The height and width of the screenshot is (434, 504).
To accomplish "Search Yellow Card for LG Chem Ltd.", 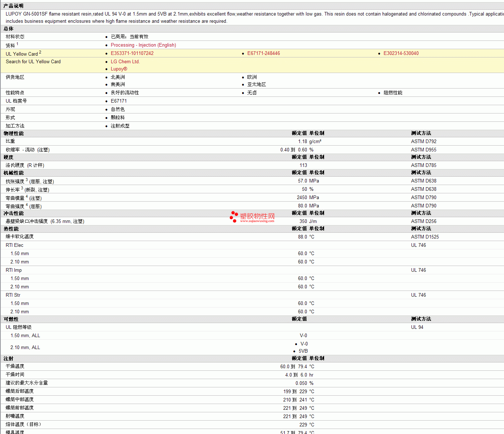I will [125, 62].
